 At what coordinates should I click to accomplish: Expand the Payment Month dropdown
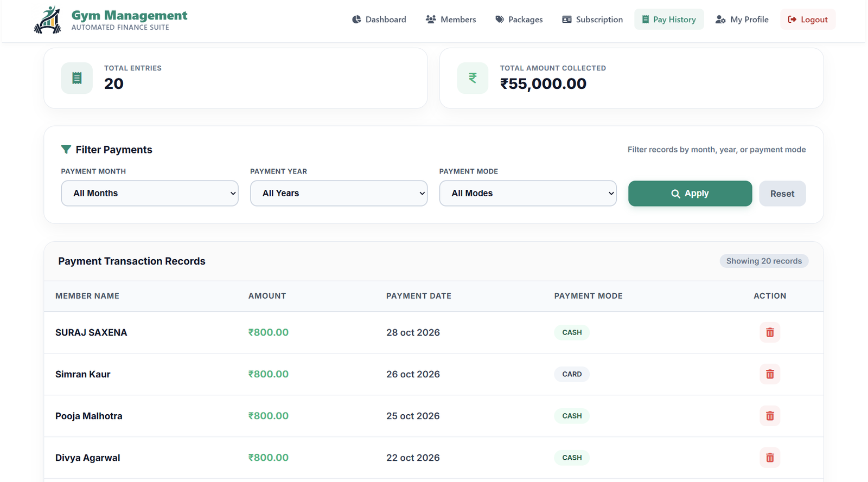150,194
